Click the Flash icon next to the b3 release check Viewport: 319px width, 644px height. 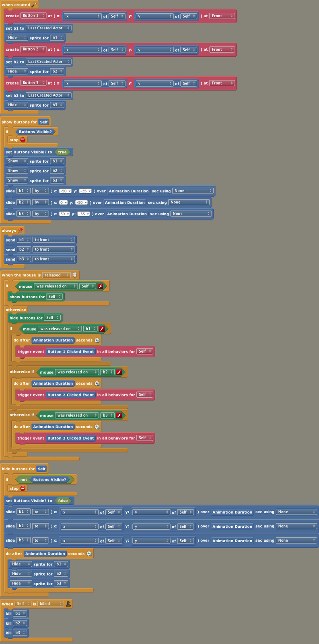coord(119,415)
